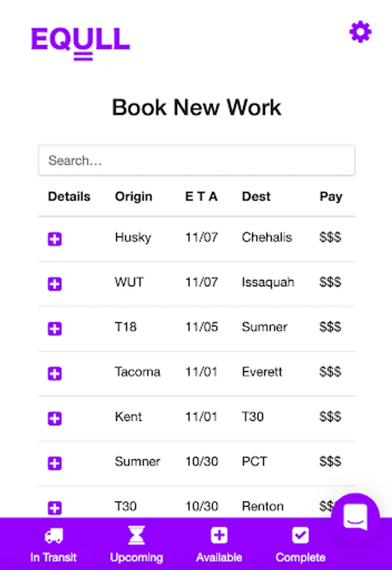Expand the Sumner to PCT load details

coord(55,463)
